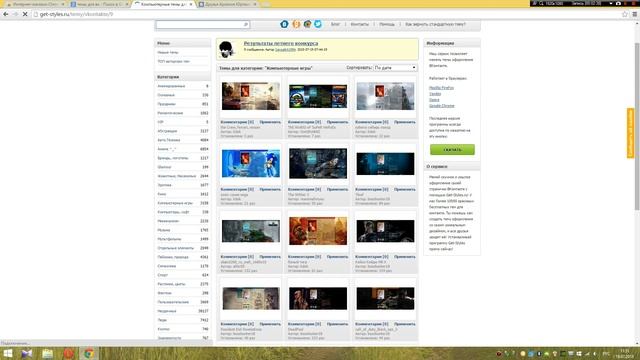The width and height of the screenshot is (640, 360).
Task: Click the Yandex browser link in Информация
Action: 435,94
